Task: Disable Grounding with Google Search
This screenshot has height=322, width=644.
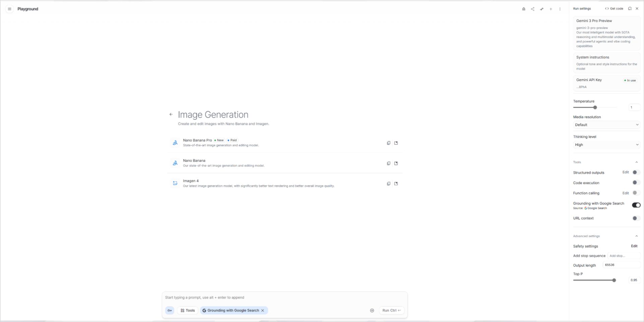Action: click(x=636, y=205)
